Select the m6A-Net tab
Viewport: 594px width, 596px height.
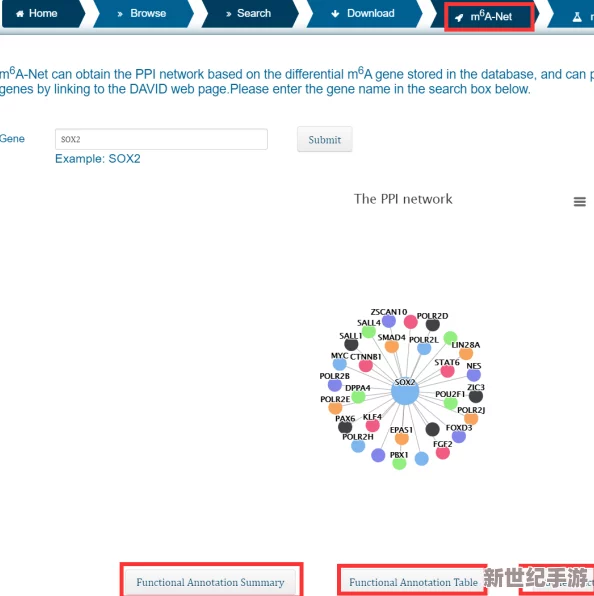(489, 17)
